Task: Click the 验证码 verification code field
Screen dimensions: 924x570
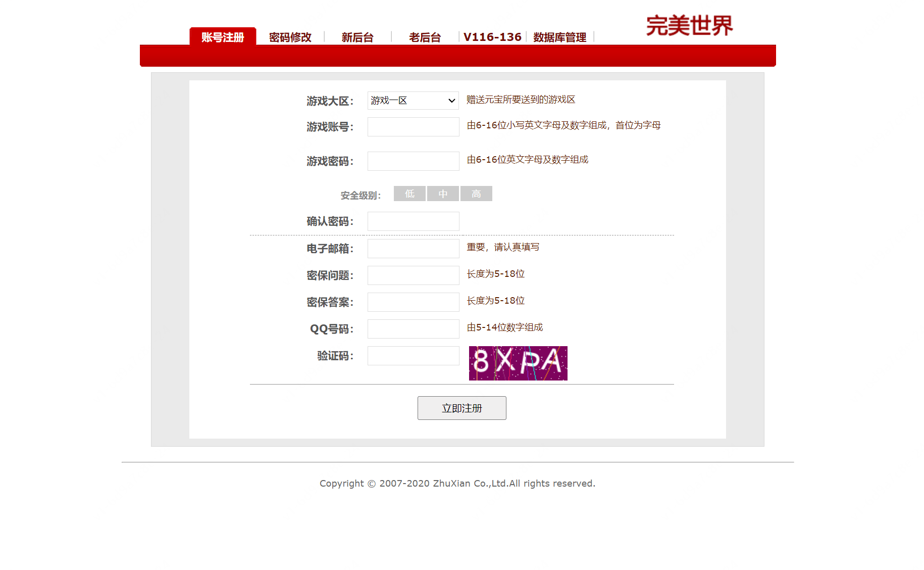Action: pos(413,356)
